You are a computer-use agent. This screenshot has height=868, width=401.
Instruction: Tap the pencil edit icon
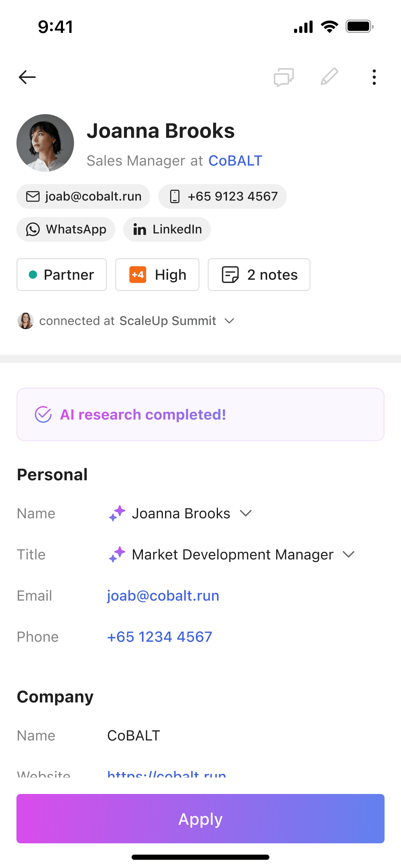click(x=329, y=76)
